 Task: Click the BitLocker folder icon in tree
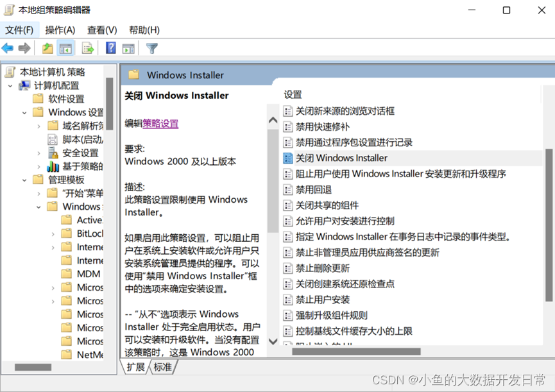[67, 233]
